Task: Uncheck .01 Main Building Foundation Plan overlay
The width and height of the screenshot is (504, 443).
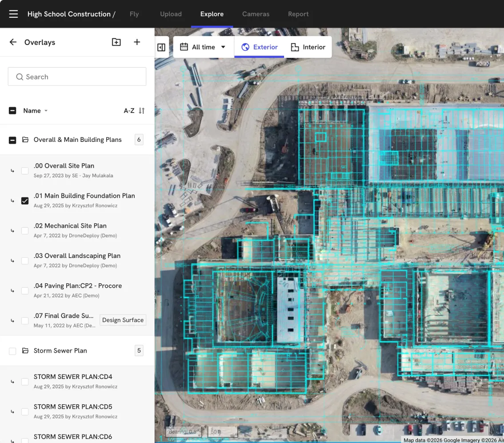Action: pos(25,201)
